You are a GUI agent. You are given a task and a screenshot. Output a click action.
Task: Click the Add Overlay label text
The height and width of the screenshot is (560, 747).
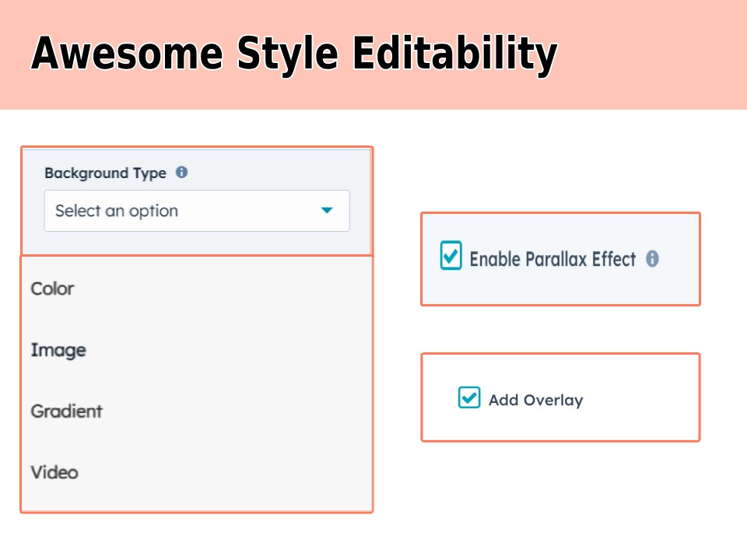click(x=535, y=401)
